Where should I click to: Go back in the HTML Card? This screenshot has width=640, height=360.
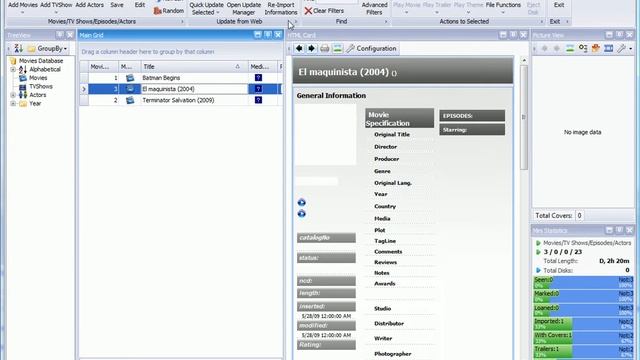click(299, 49)
